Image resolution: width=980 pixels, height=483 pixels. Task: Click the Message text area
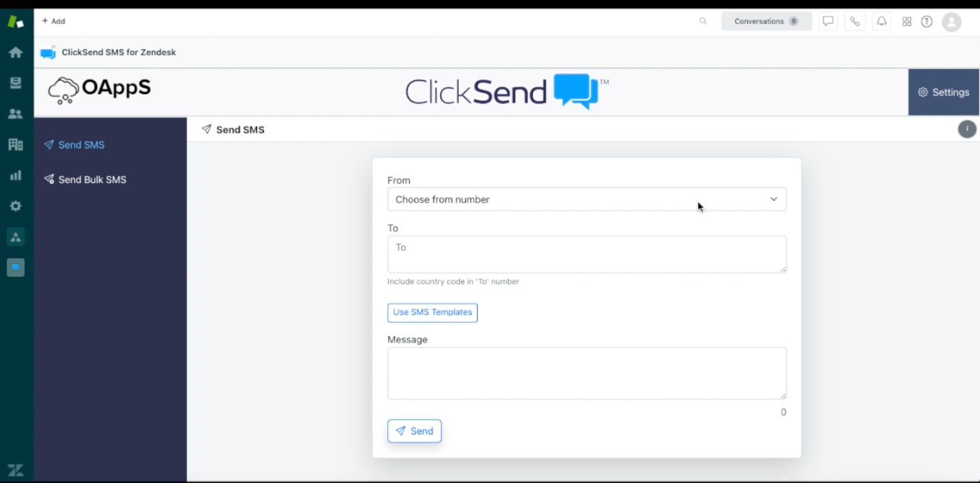587,373
